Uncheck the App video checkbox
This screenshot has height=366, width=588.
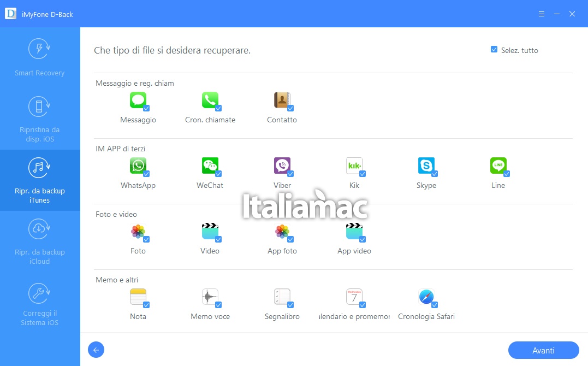click(x=363, y=239)
